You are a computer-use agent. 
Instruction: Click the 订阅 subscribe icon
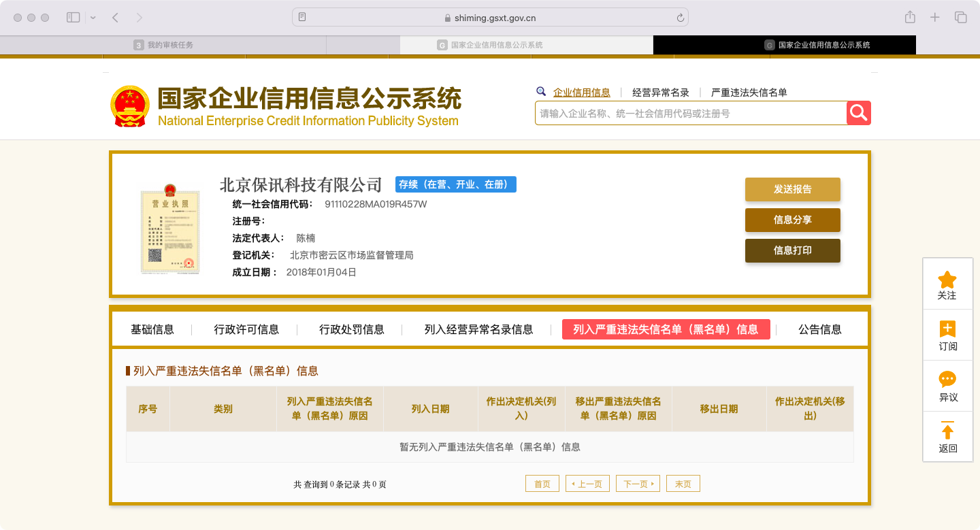[947, 329]
